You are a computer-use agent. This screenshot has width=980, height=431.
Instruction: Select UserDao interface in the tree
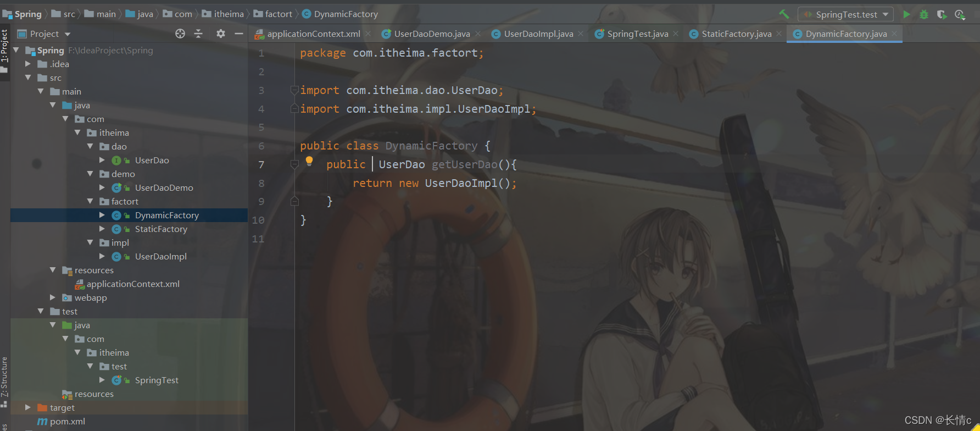point(152,160)
